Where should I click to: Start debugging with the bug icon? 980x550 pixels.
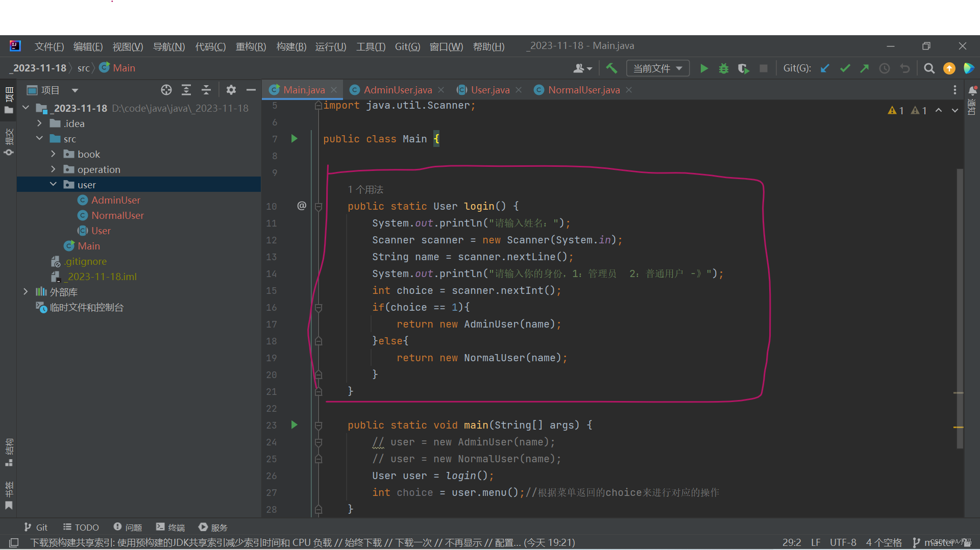pyautogui.click(x=724, y=68)
